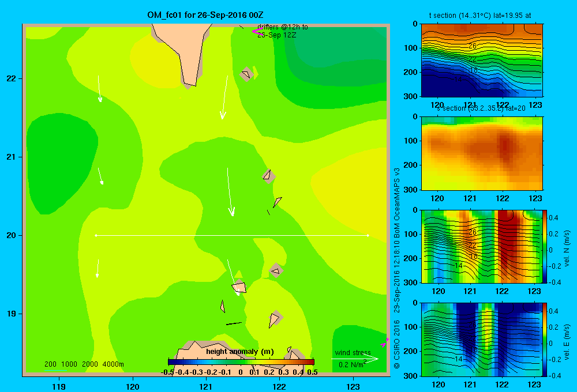Click the 's section' salinity panel title
Viewport: 577px width, 392px height.
481,108
